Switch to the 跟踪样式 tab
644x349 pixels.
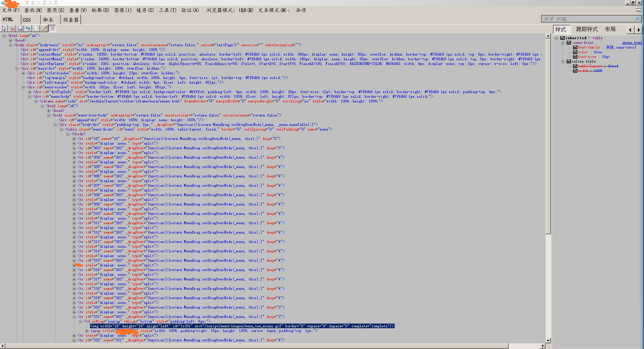tap(587, 29)
